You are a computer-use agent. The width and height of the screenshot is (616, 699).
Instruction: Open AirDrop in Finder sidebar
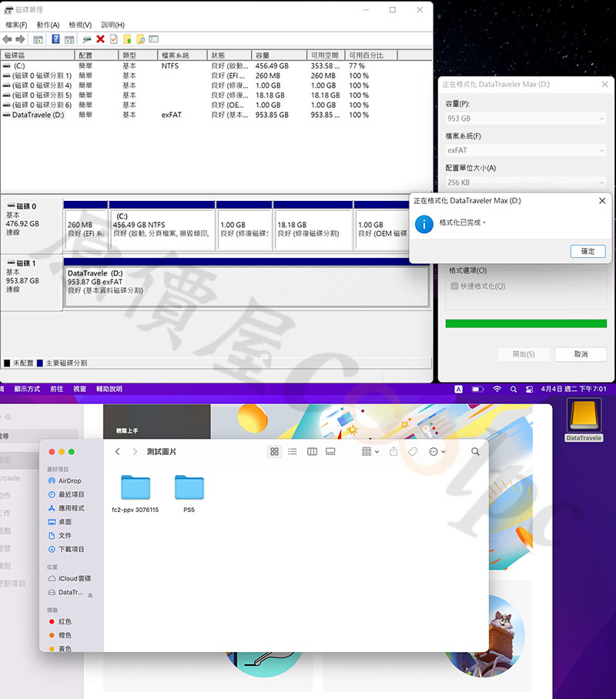[x=69, y=481]
